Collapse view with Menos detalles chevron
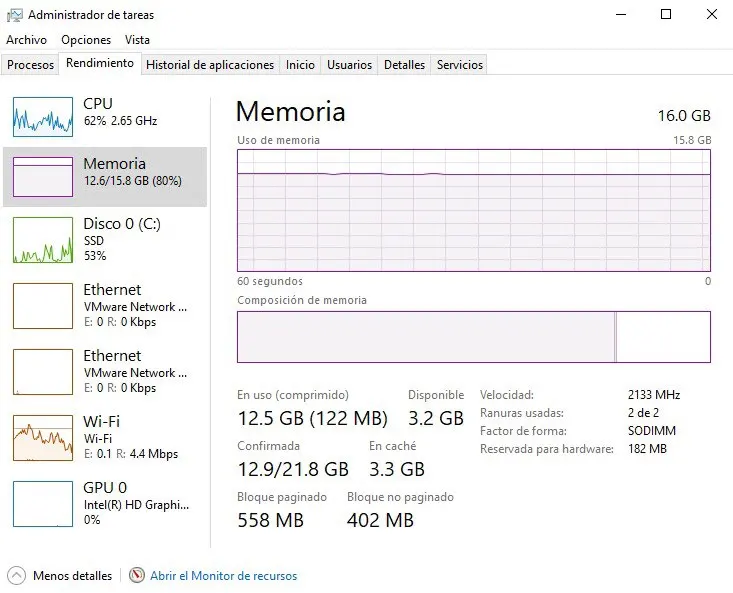 tap(17, 576)
